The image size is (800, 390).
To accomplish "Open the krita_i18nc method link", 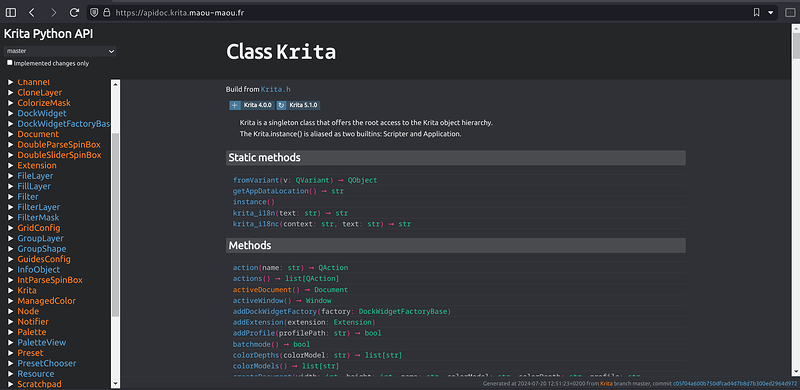I will coord(256,224).
